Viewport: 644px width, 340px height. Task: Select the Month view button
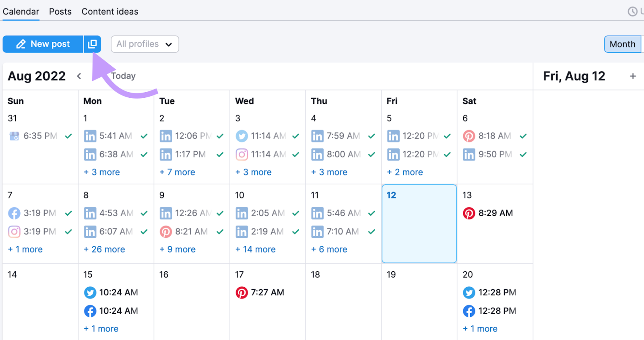622,44
